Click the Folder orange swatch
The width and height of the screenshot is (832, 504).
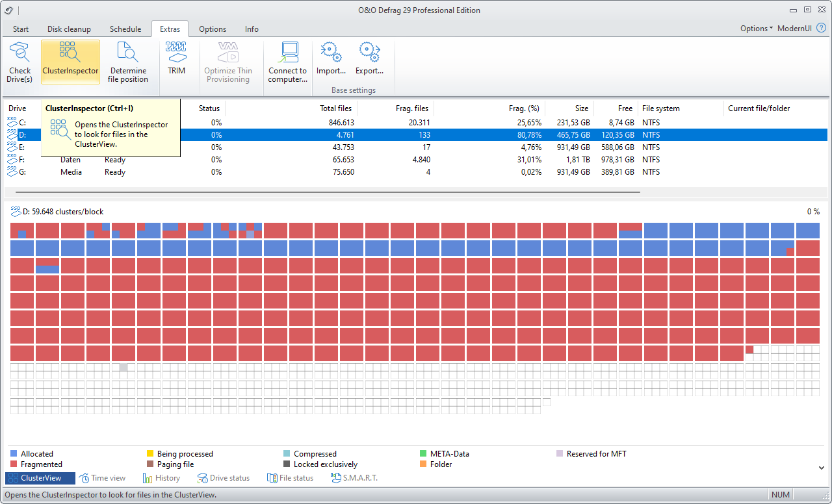[424, 464]
